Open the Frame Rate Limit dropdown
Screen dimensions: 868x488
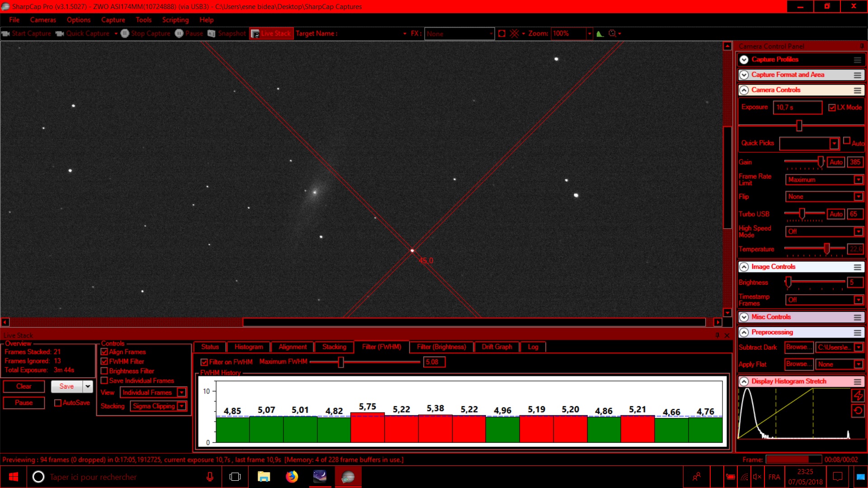point(858,180)
